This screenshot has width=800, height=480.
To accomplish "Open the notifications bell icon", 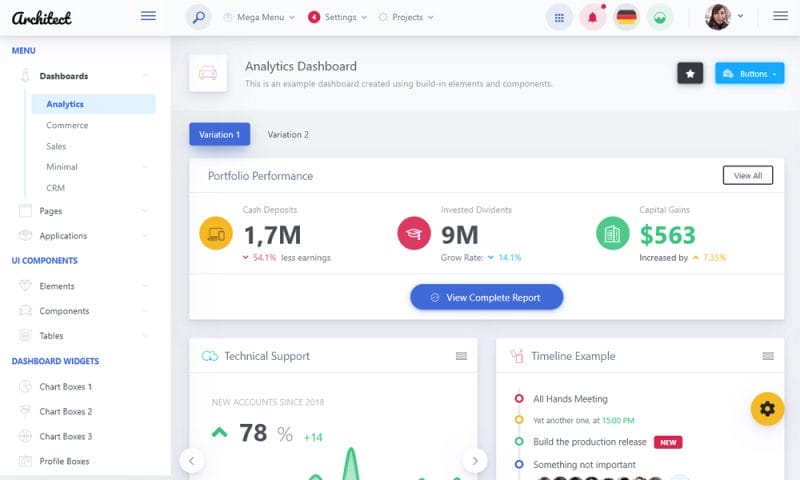I will (592, 17).
